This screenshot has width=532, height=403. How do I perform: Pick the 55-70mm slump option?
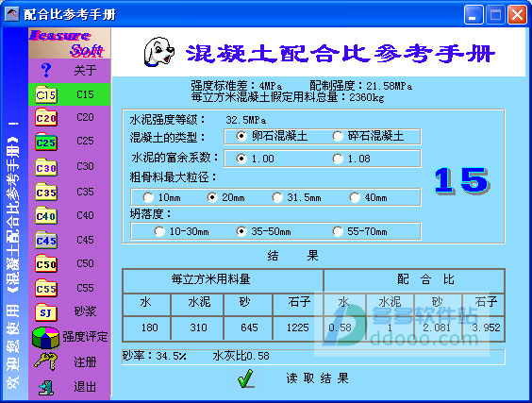click(x=338, y=231)
